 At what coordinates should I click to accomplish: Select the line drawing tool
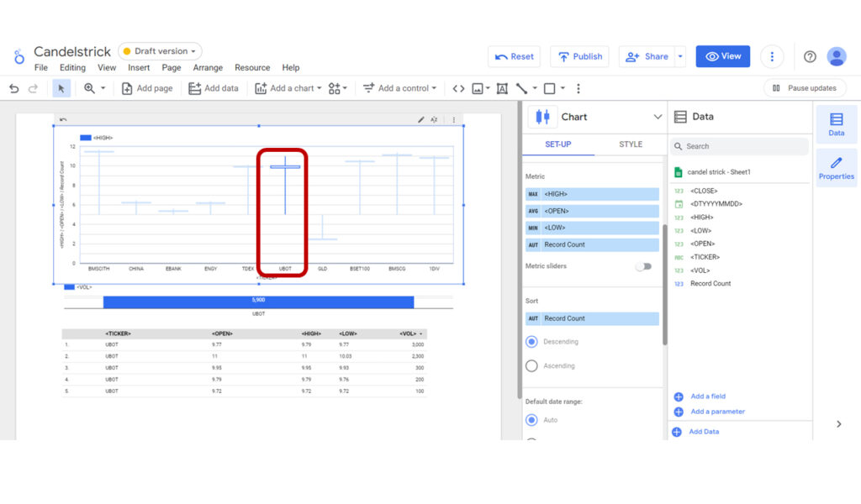click(x=521, y=88)
